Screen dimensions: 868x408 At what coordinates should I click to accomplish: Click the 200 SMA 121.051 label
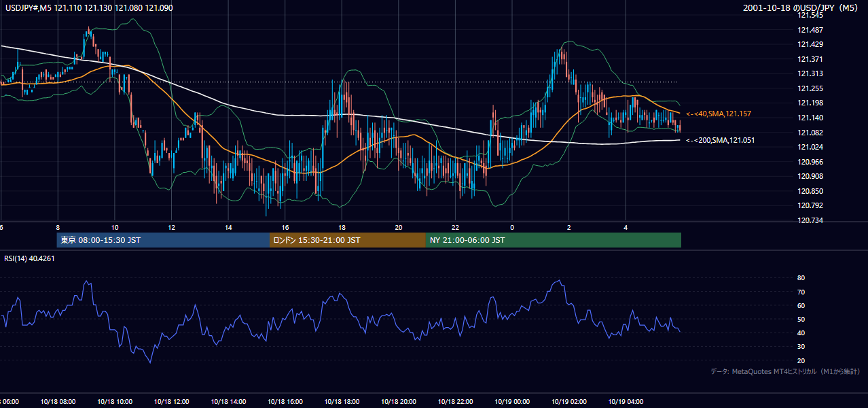720,140
